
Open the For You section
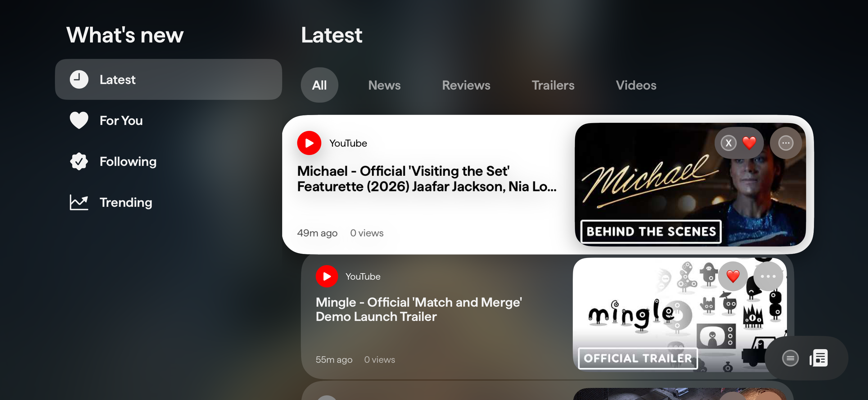pos(169,121)
